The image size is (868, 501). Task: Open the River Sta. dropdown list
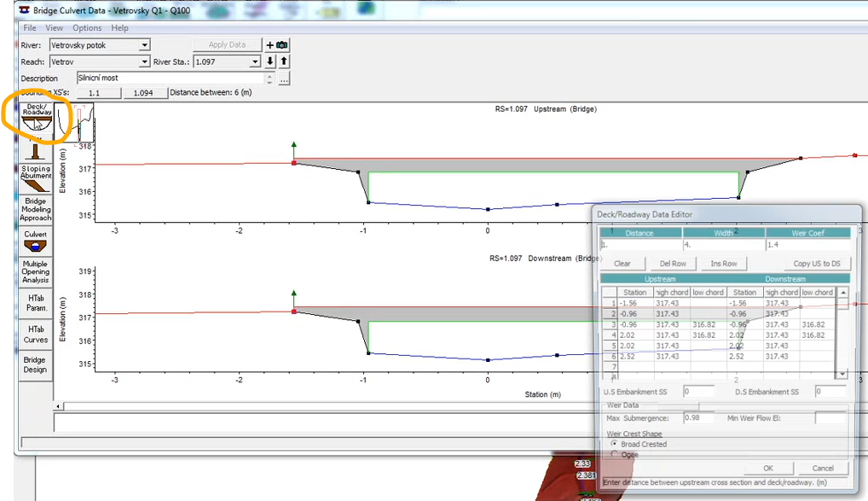[x=254, y=62]
